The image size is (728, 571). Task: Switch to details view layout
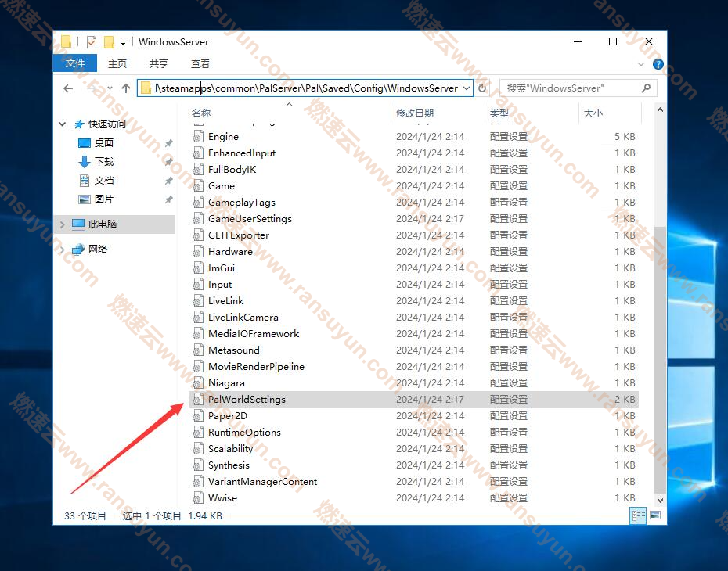tap(639, 515)
